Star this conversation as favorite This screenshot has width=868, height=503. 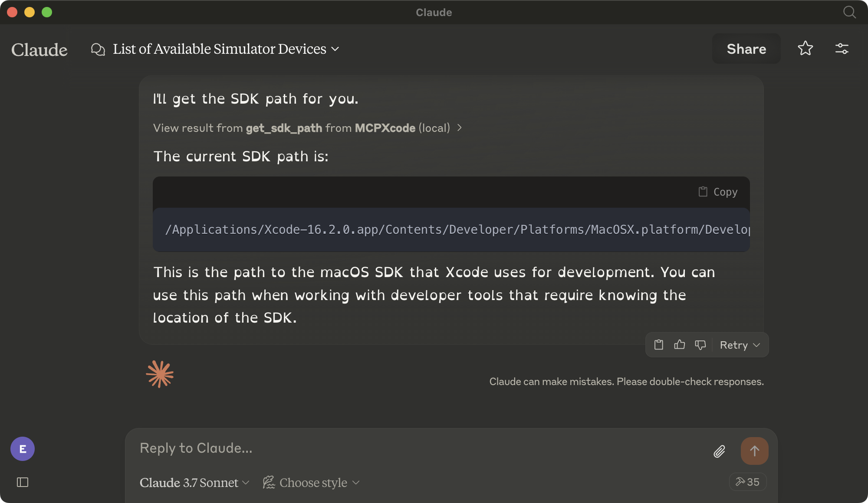(805, 49)
